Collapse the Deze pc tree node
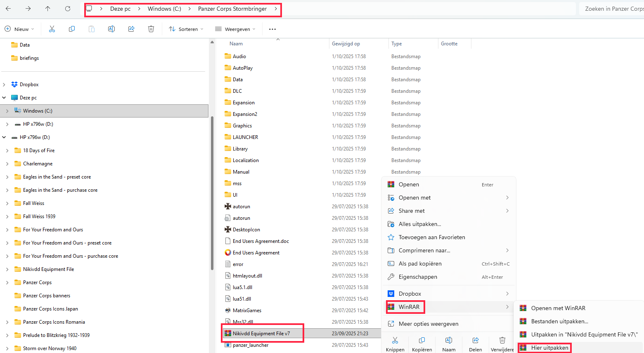Viewport: 644px width, 353px height. (x=4, y=98)
